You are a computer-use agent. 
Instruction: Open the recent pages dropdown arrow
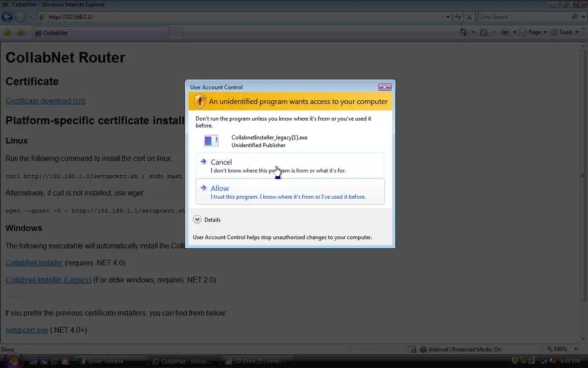click(31, 17)
